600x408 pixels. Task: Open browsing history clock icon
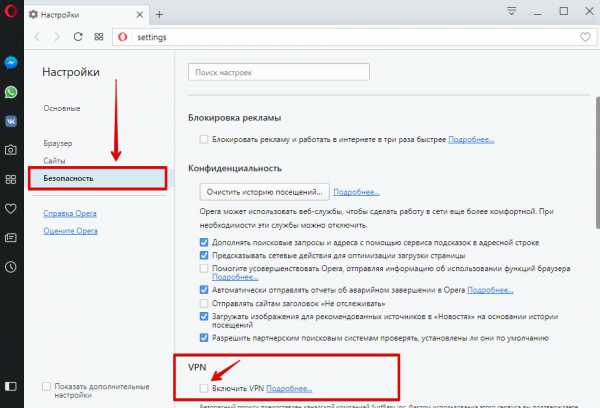[11, 267]
